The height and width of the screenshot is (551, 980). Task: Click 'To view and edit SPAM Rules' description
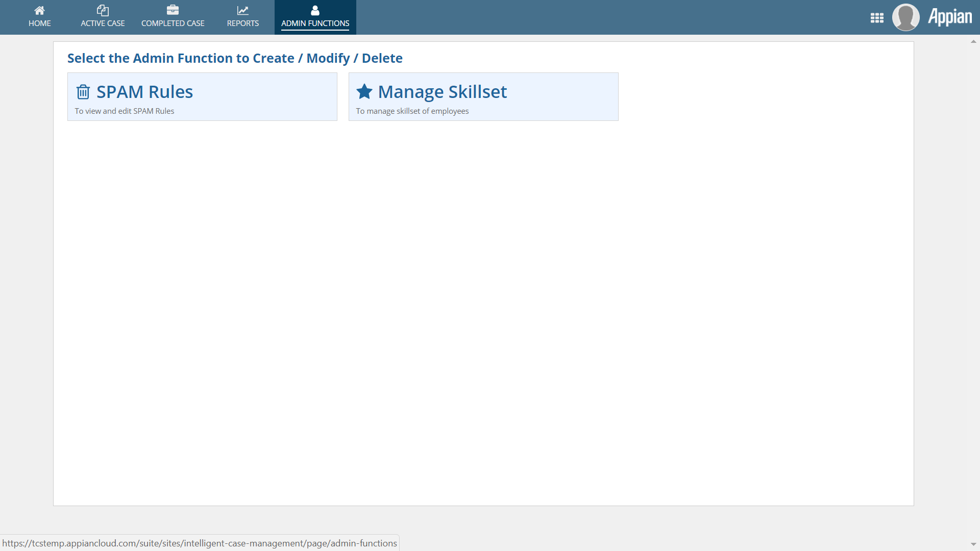click(x=124, y=111)
